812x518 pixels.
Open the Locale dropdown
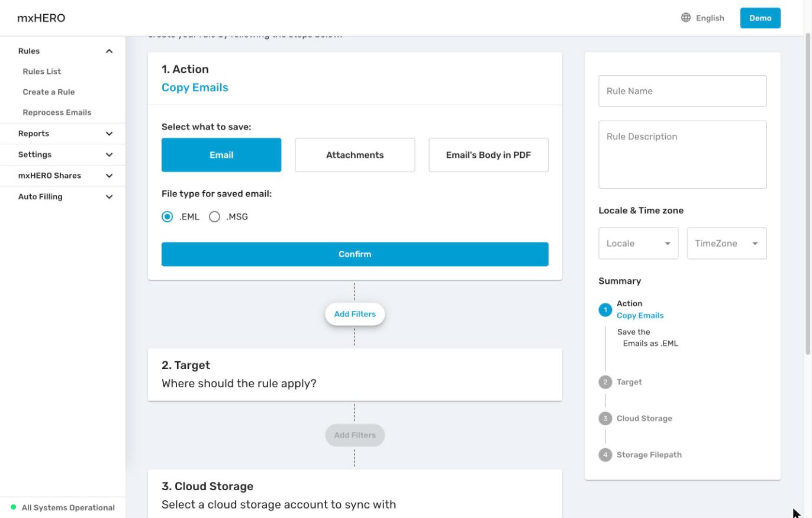638,244
